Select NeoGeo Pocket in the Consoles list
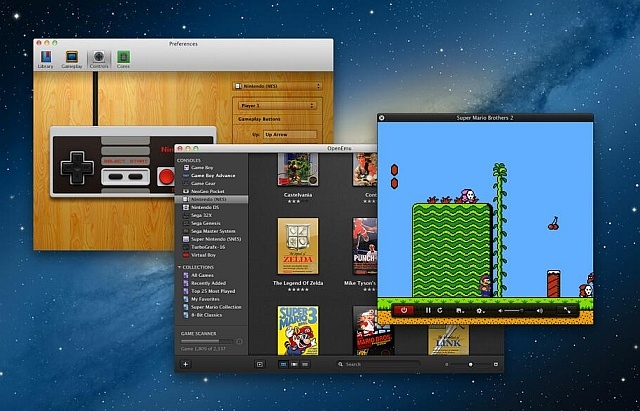Image resolution: width=640 pixels, height=411 pixels. 211,191
